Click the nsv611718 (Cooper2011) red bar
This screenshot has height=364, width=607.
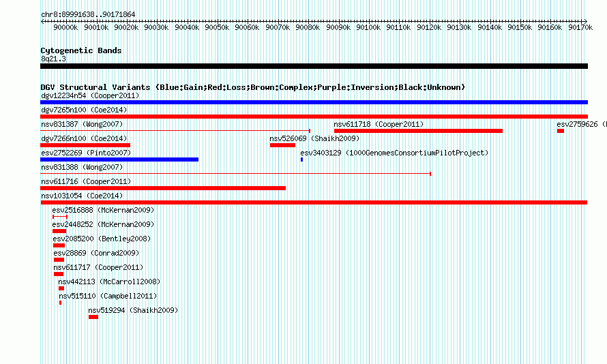418,131
